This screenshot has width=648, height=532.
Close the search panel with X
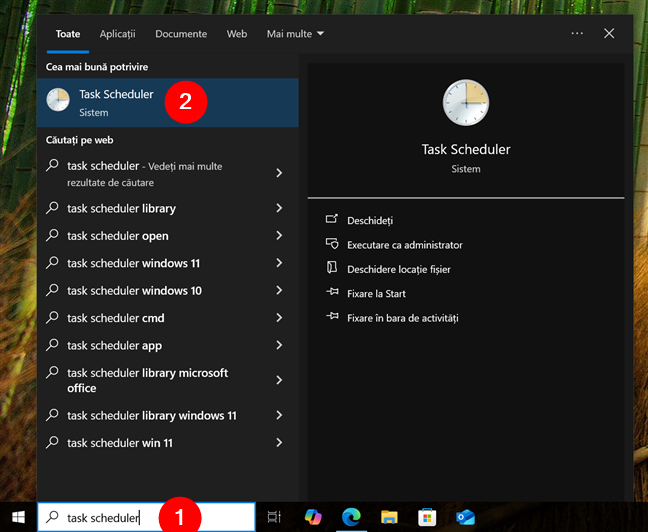(609, 33)
